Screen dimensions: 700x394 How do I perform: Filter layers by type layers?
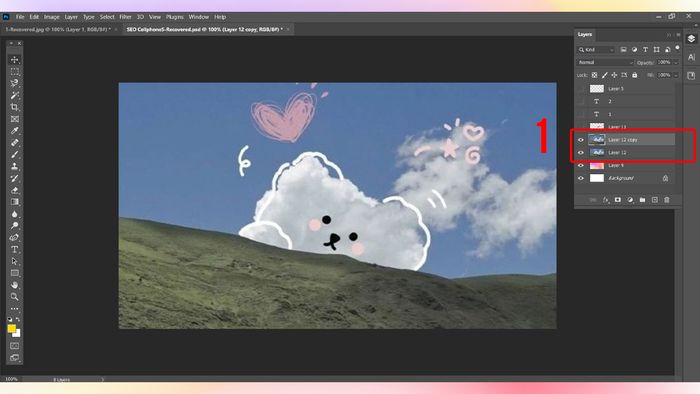click(x=645, y=50)
